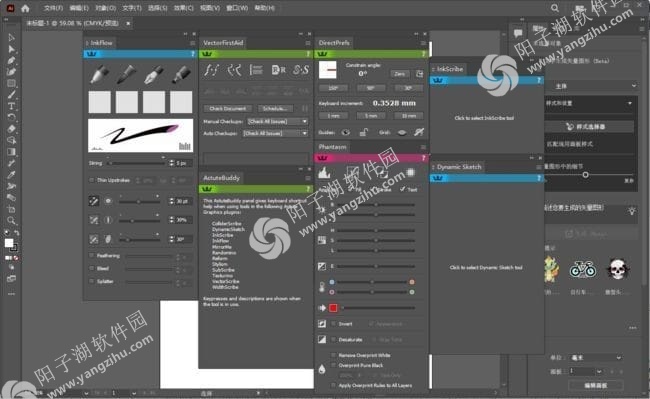The width and height of the screenshot is (650, 399).
Task: Click Check Document button
Action: pyautogui.click(x=228, y=109)
